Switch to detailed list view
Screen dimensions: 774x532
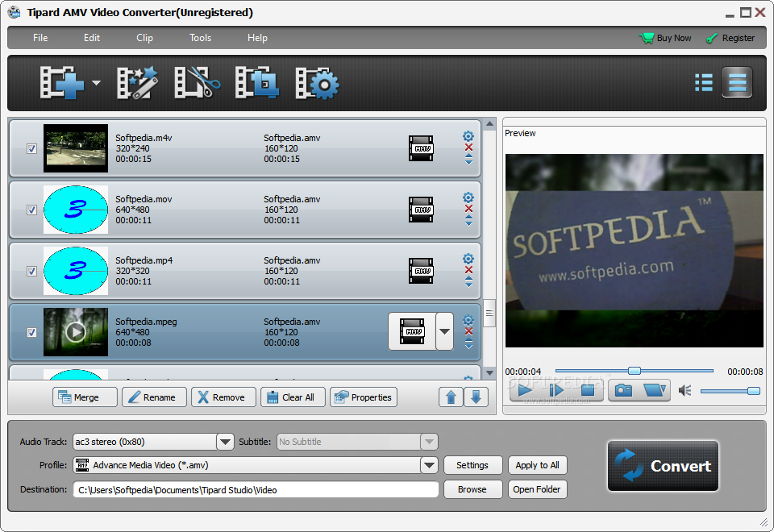tap(737, 82)
